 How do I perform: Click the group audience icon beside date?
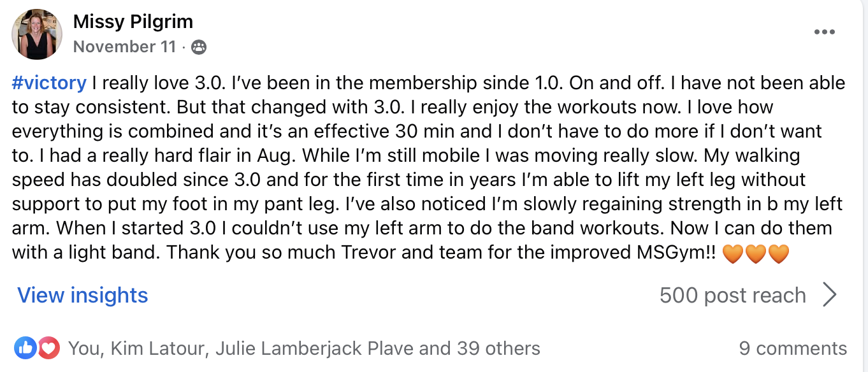click(x=199, y=47)
